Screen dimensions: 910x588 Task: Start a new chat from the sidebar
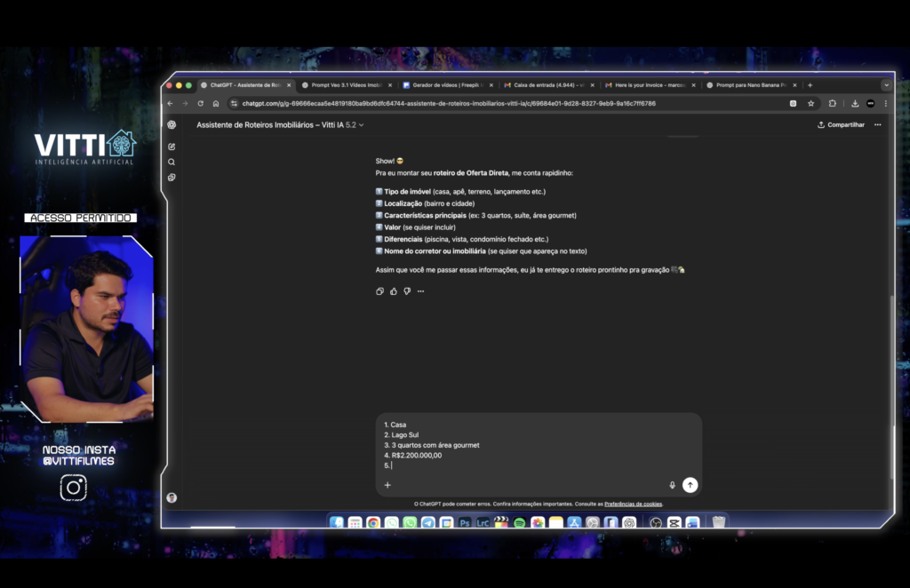172,147
